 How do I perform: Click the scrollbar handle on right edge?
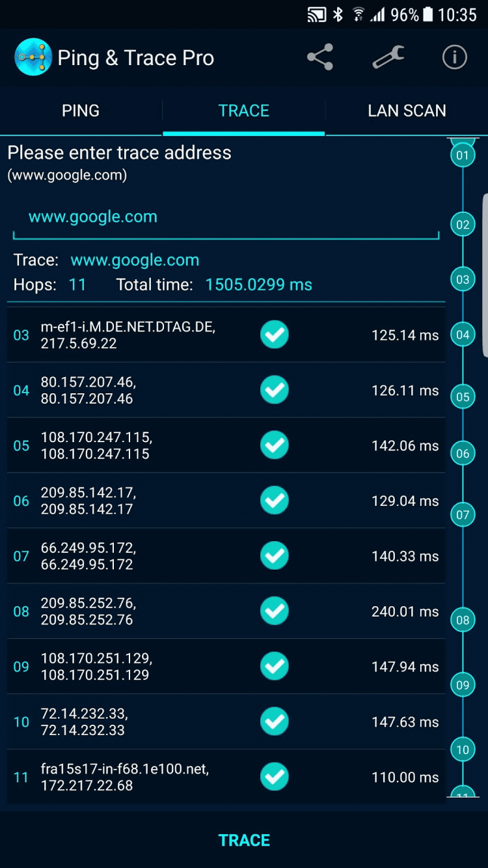tap(485, 275)
